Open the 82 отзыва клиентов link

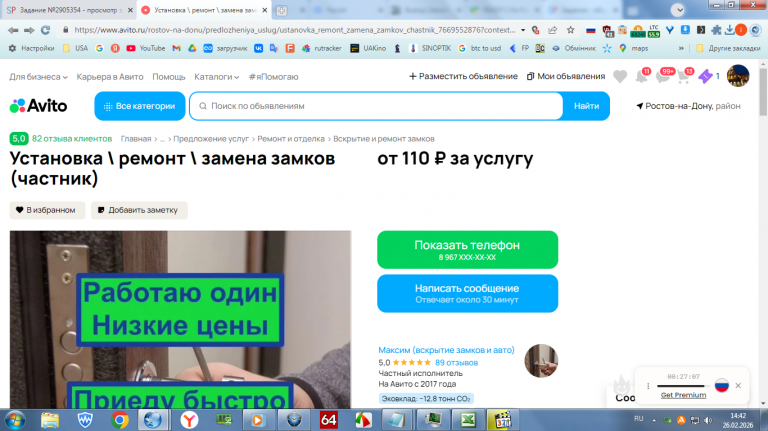point(72,139)
